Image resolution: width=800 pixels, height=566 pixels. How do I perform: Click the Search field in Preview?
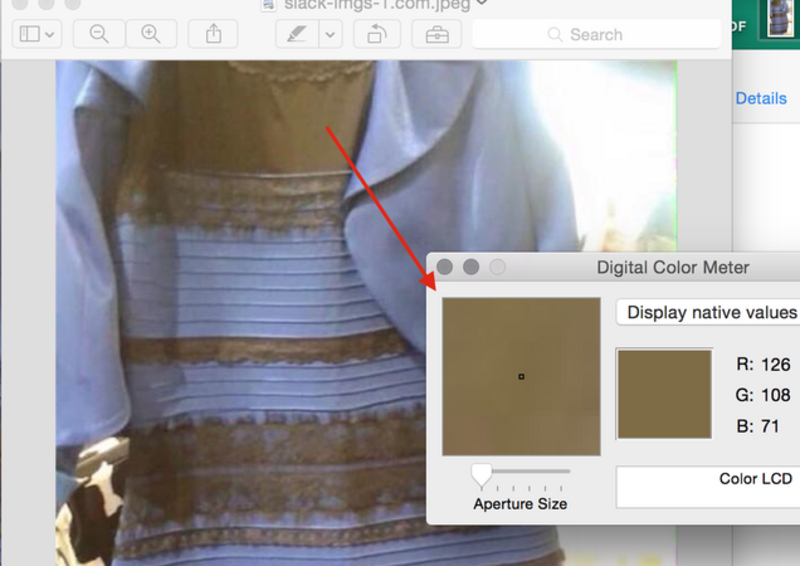pyautogui.click(x=596, y=34)
